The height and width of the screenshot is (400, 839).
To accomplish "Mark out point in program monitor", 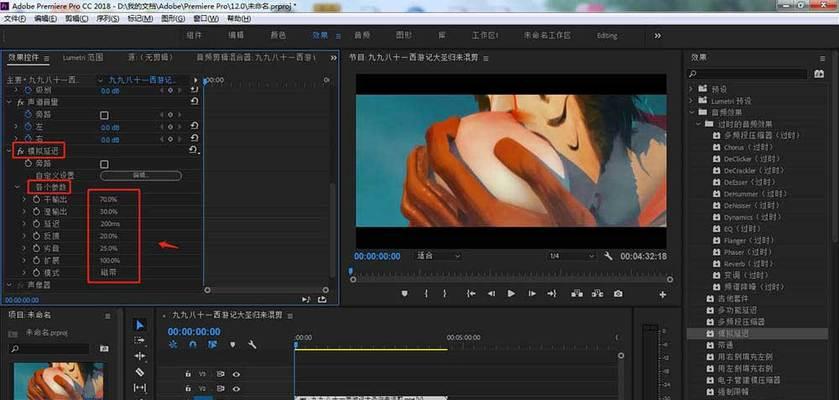I will [445, 294].
